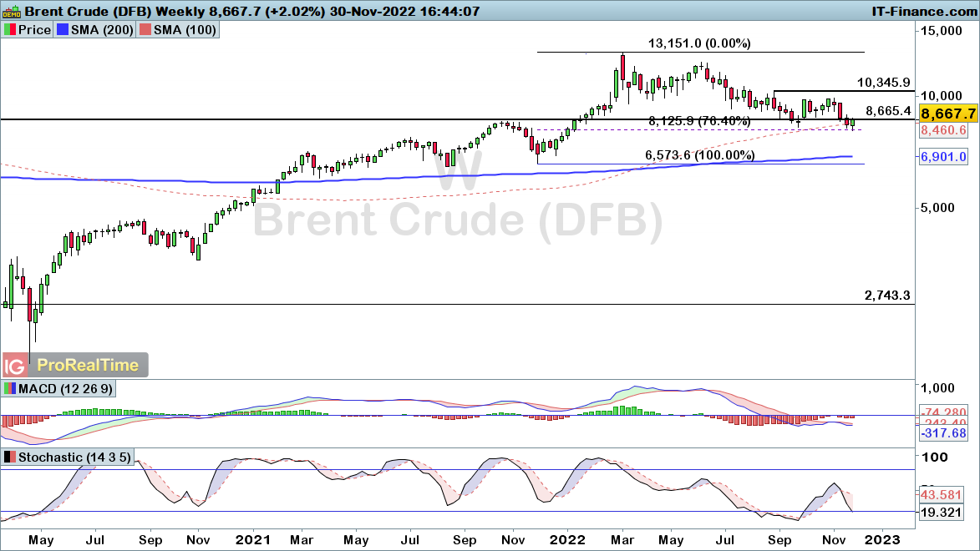Click the 8,125.9 (76.40%) Fibonacci label
Screen dimensions: 980x551
699,121
